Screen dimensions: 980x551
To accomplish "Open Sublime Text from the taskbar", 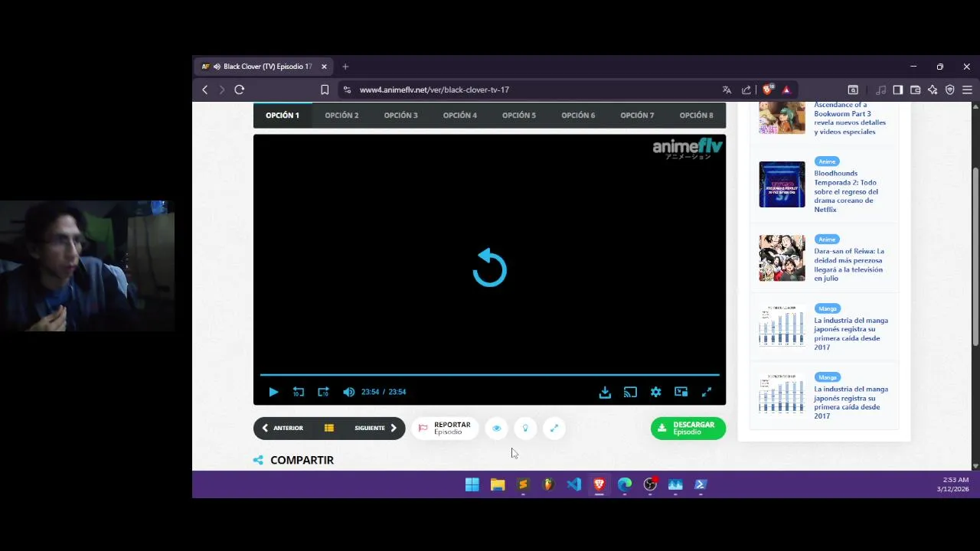I will (523, 484).
